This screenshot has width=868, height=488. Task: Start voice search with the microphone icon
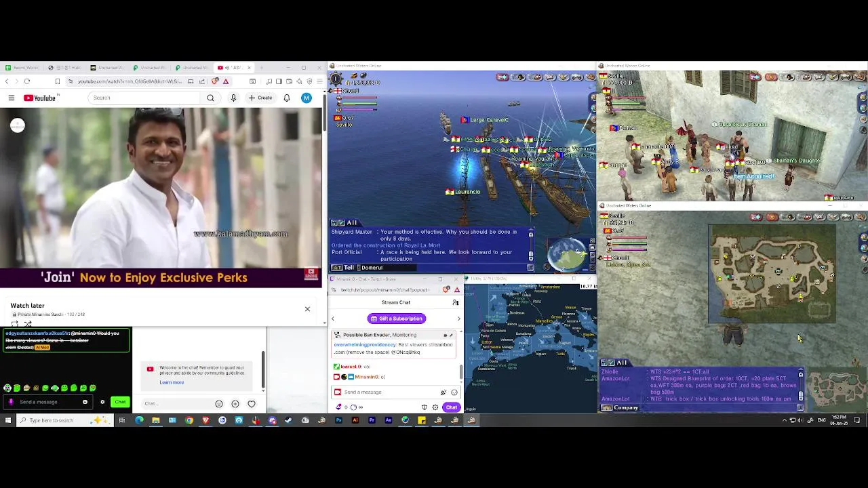pos(233,98)
